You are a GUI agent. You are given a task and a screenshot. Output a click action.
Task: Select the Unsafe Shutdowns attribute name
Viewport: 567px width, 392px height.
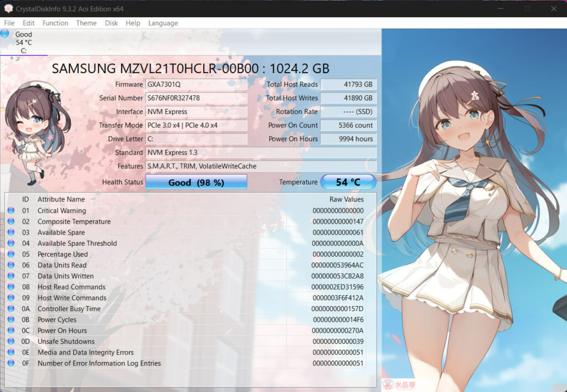(x=66, y=342)
